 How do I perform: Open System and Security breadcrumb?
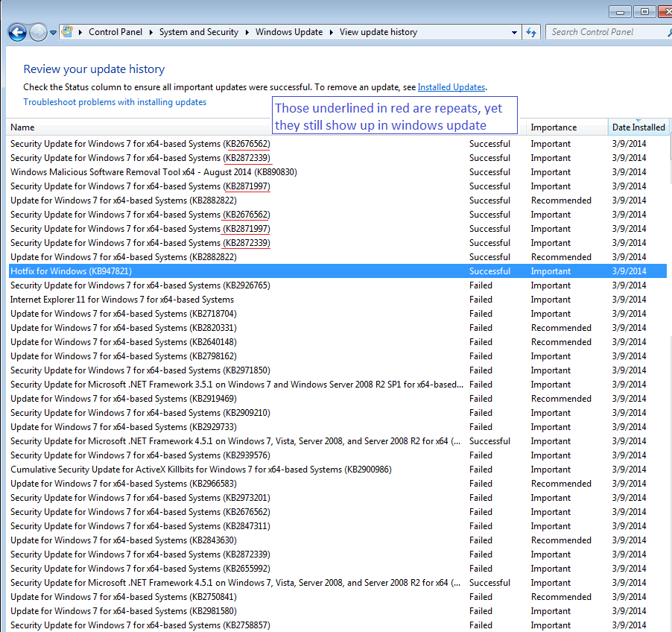click(199, 32)
